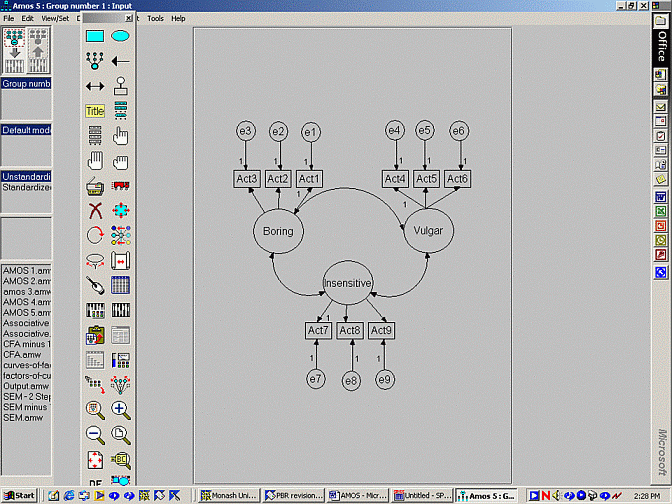This screenshot has height=504, width=672.
Task: Select the draw observed variable rectangle tool
Action: [95, 36]
